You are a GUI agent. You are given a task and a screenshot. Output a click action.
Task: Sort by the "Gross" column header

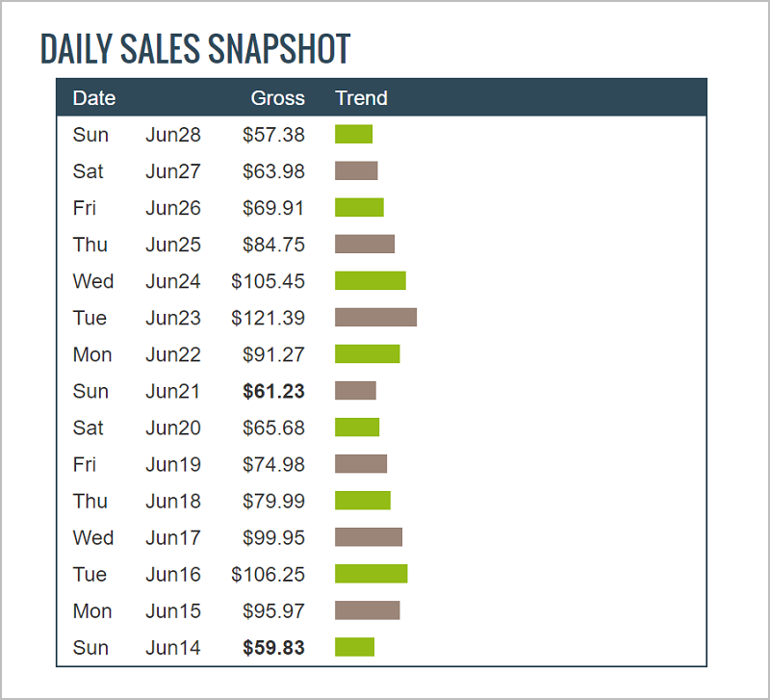[277, 98]
